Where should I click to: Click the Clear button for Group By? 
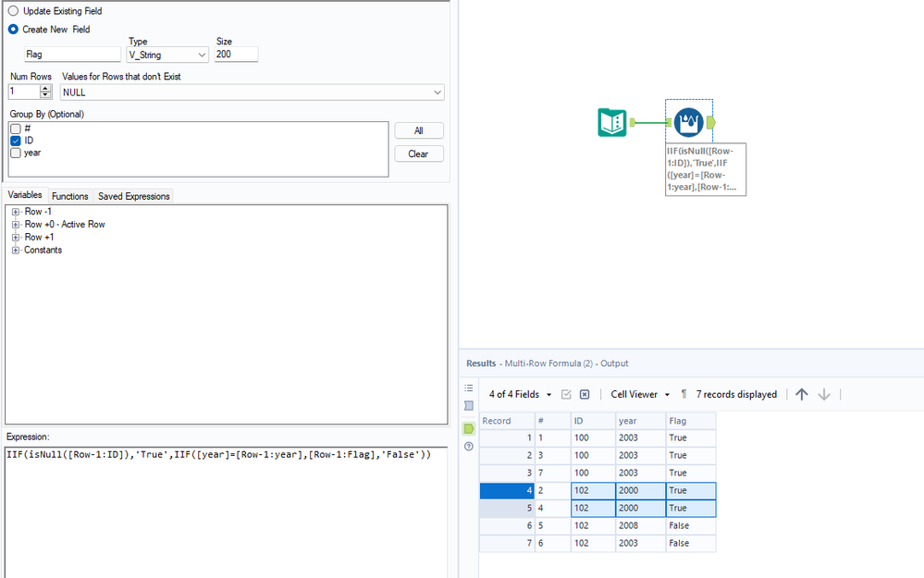coord(418,154)
